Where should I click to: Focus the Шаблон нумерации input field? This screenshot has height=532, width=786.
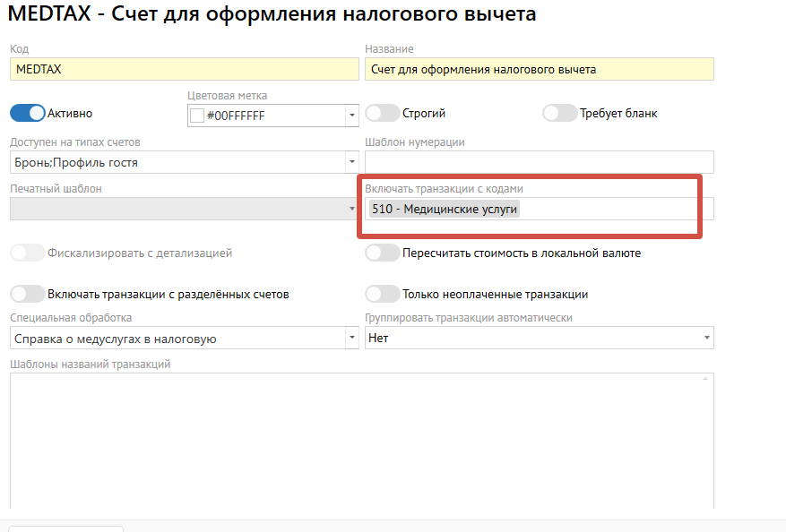[538, 162]
